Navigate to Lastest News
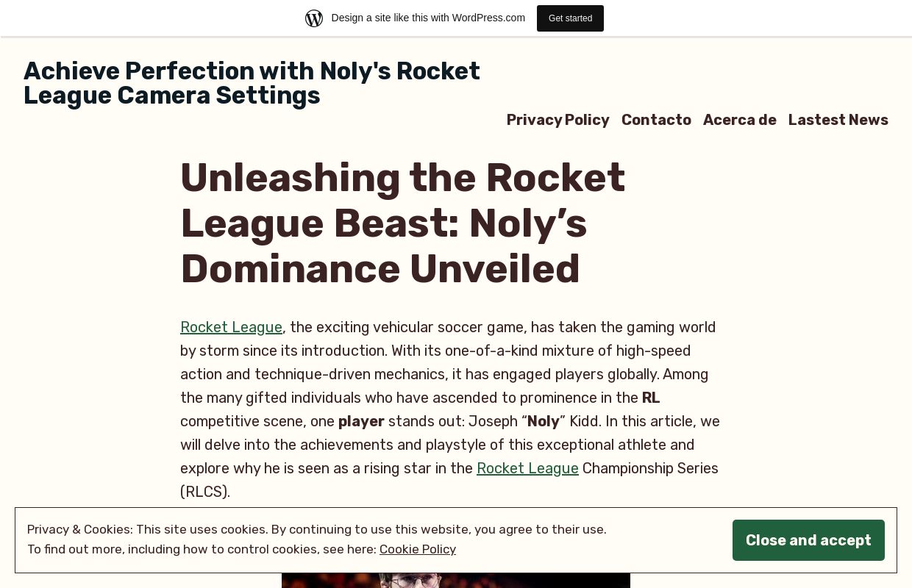912x588 pixels. point(838,120)
